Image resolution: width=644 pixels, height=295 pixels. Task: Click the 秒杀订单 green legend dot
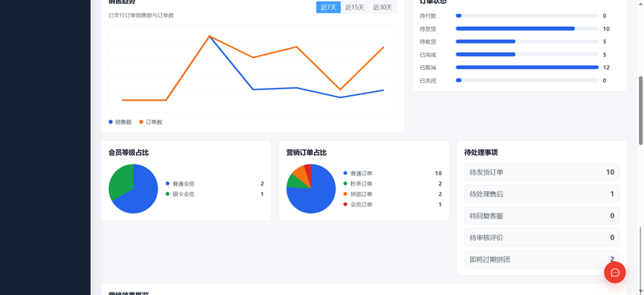point(345,184)
